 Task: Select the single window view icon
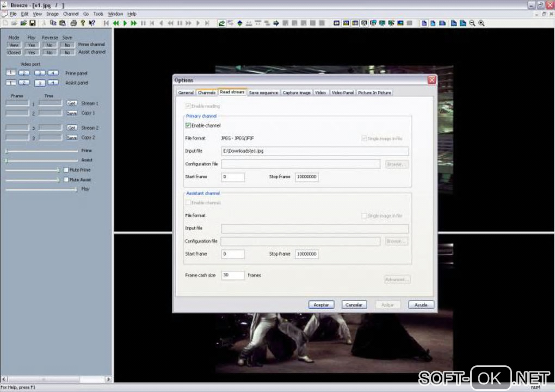pos(337,23)
